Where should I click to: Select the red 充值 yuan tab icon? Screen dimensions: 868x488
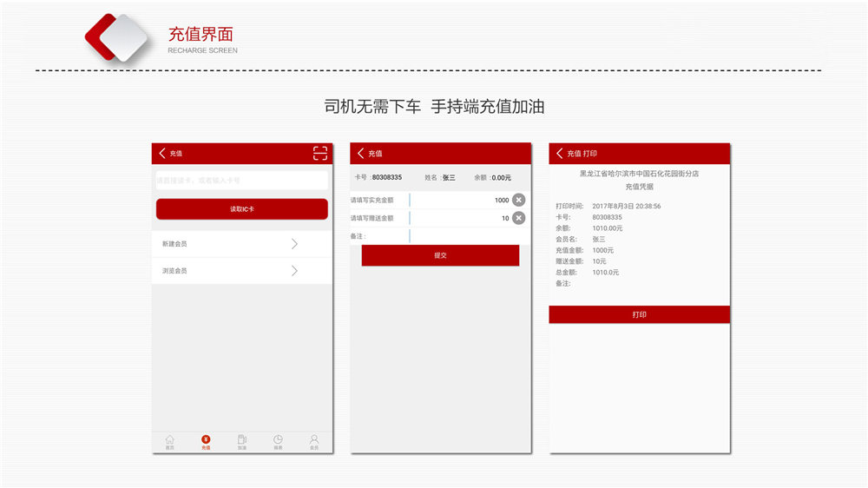[206, 442]
